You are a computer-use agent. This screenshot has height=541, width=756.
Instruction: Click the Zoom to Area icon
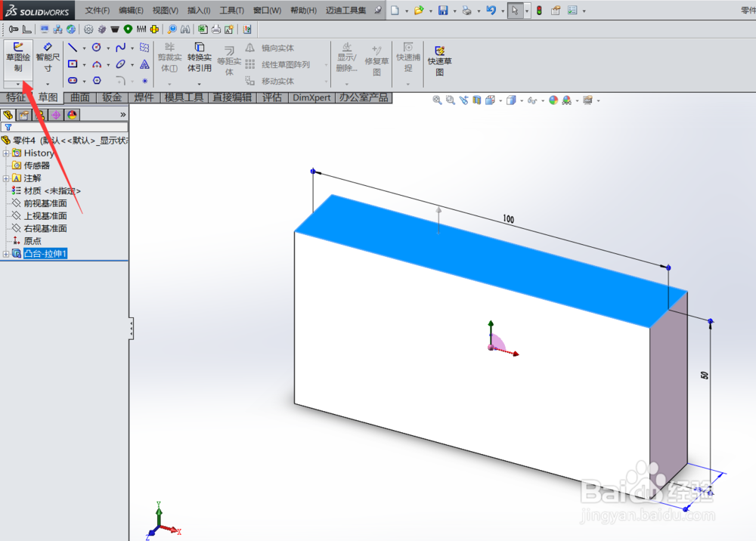[x=451, y=100]
